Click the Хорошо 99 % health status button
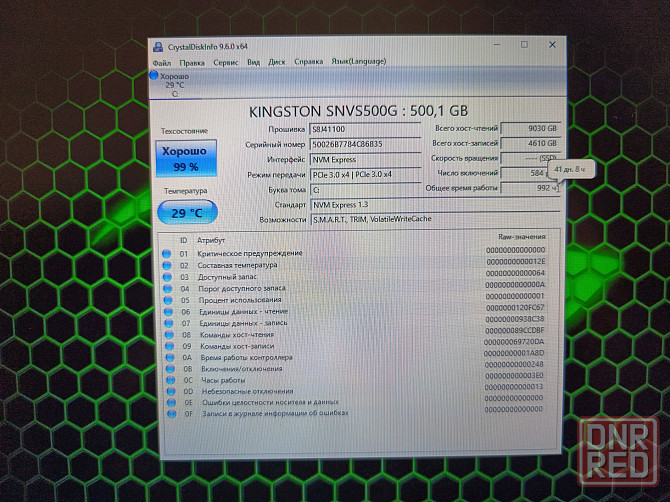 pos(186,159)
